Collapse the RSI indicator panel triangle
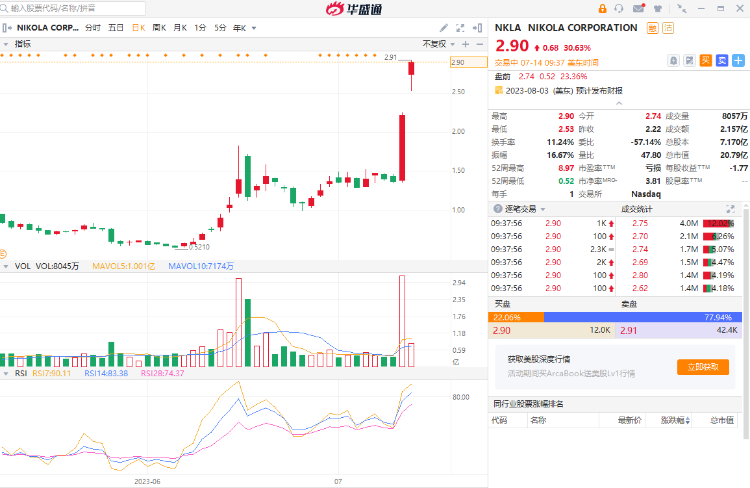Viewport: 750px width, 488px height. pos(6,373)
